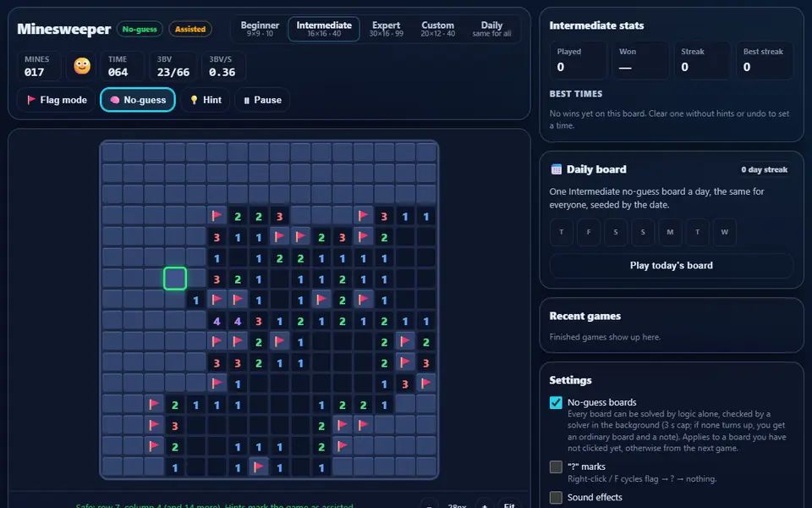
Task: Start the daily game with Play today's board
Action: 671,265
